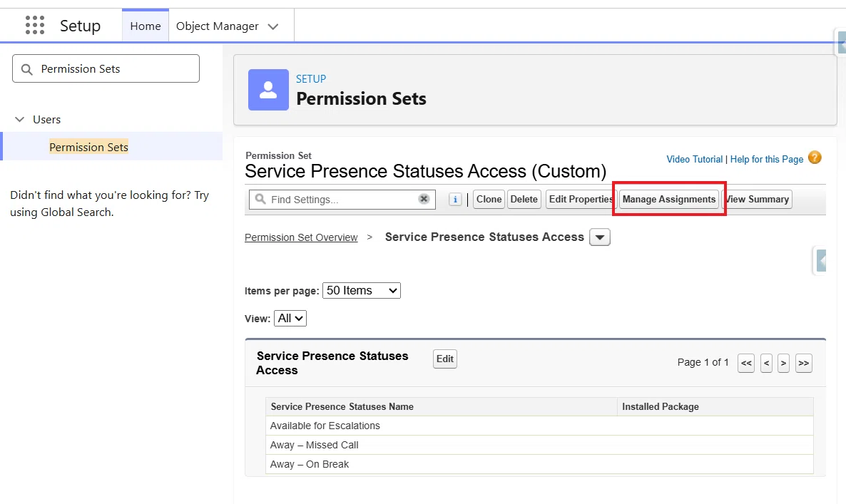Click the Page 1 of 1 indicator
Screen dimensions: 846x504
click(x=703, y=362)
